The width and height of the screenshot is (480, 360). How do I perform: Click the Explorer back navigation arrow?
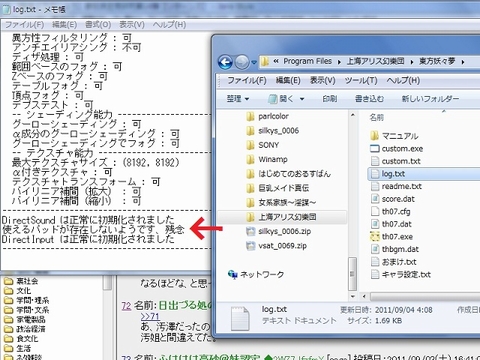coord(225,62)
